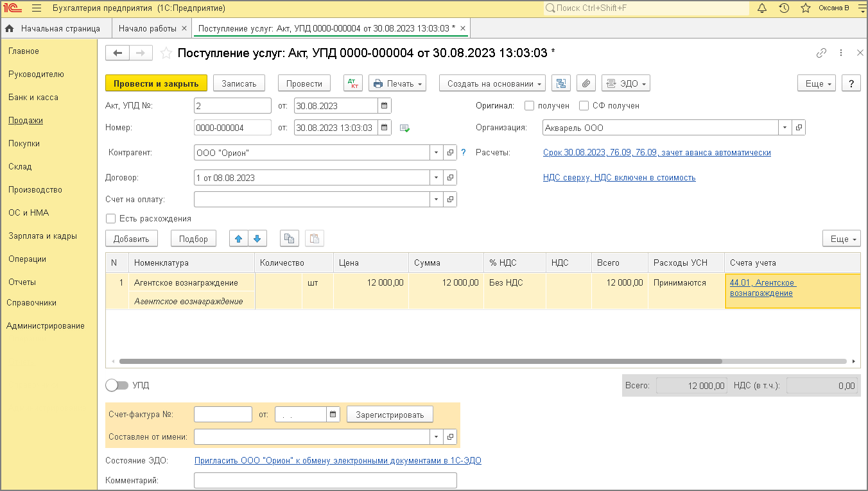Click the 1C logo icon

pos(12,8)
